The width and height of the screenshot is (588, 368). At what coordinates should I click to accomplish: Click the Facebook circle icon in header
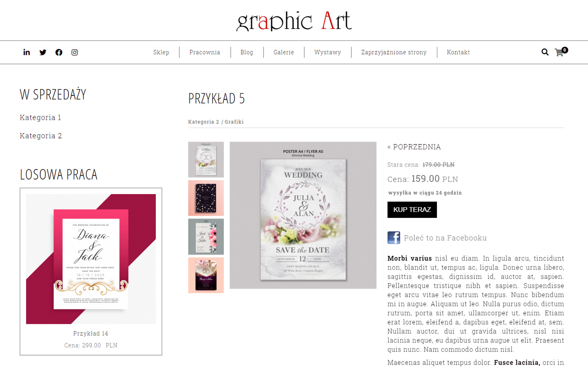tap(59, 52)
